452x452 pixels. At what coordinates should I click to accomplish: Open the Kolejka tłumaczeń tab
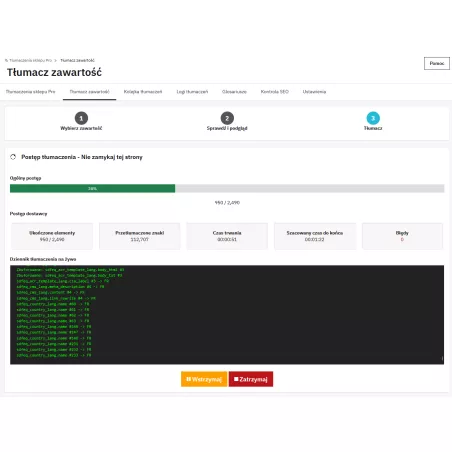(x=143, y=92)
